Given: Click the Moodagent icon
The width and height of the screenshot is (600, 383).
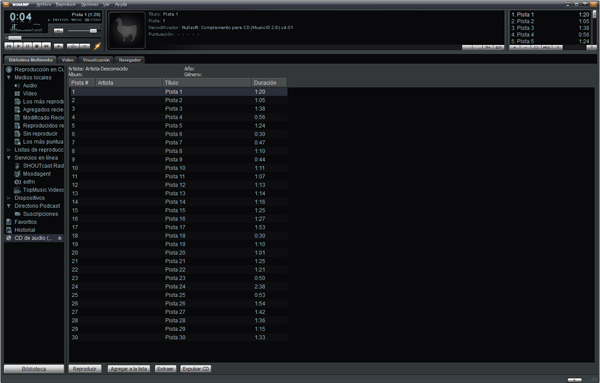Looking at the screenshot, I should pos(17,174).
